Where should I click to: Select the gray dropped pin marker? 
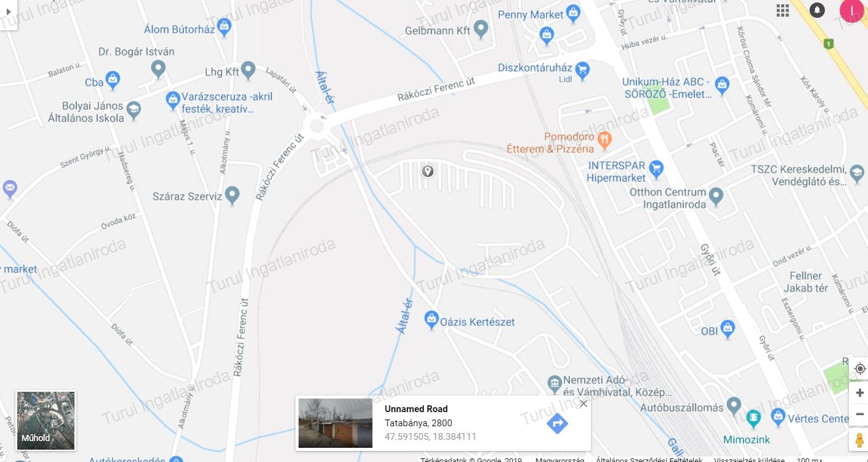pos(427,171)
